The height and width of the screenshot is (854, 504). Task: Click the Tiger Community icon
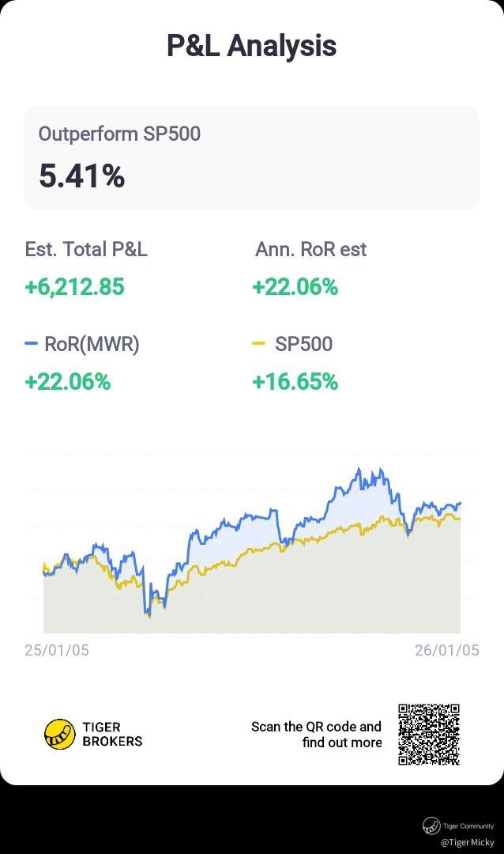click(431, 826)
